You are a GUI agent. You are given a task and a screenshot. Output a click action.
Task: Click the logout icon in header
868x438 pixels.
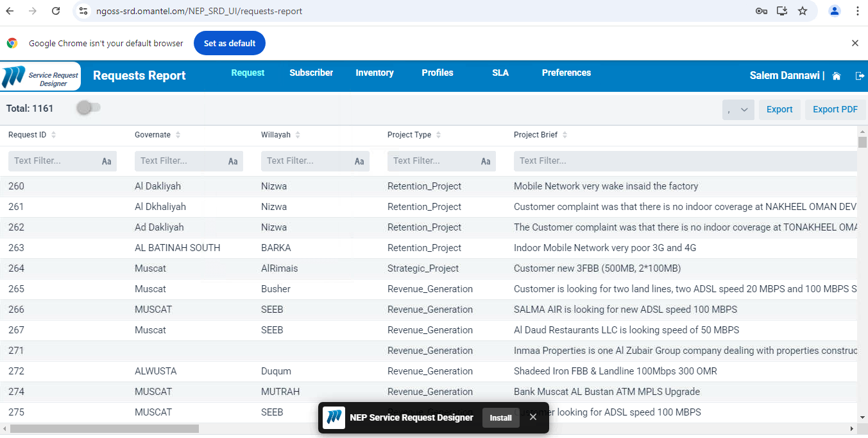pyautogui.click(x=860, y=76)
